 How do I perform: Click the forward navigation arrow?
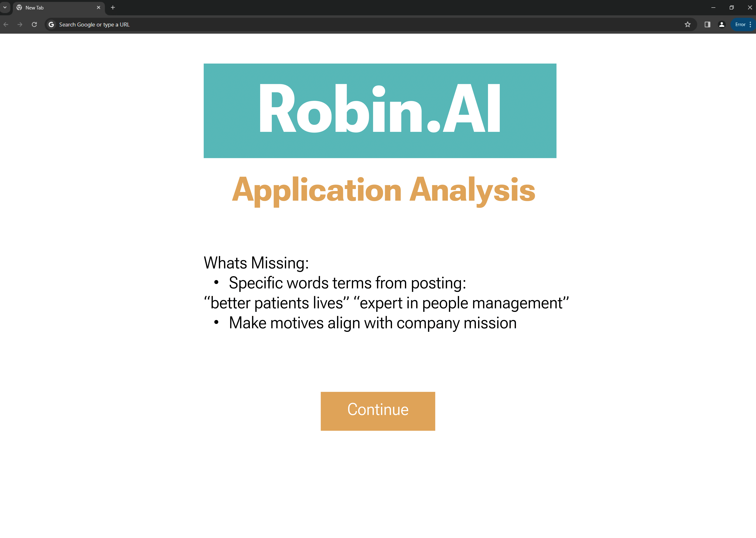[x=20, y=25]
